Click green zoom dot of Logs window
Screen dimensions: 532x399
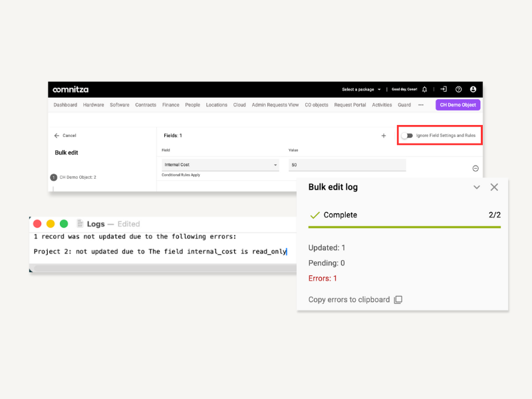64,224
